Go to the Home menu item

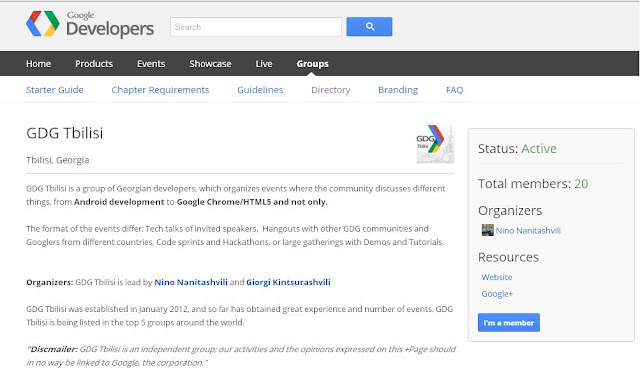(x=38, y=64)
